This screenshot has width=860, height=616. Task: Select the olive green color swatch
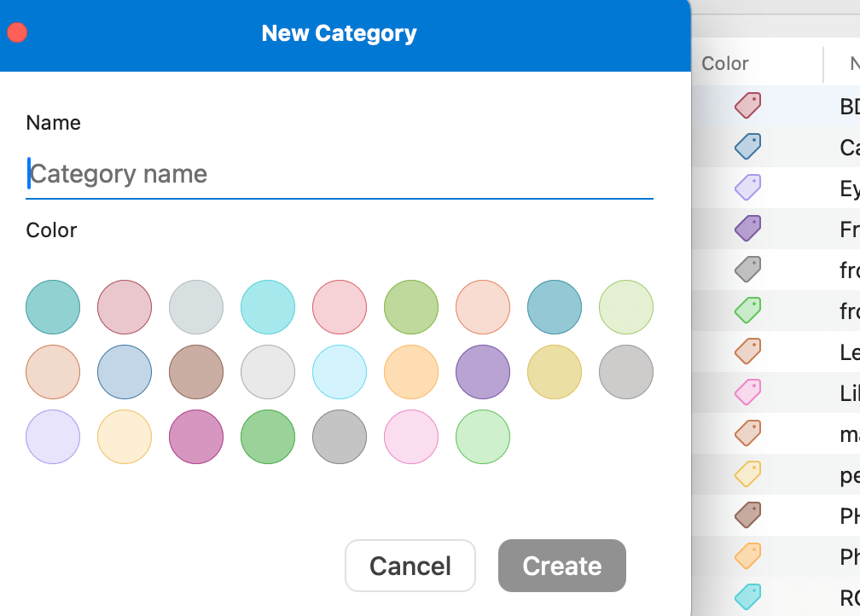tap(411, 307)
